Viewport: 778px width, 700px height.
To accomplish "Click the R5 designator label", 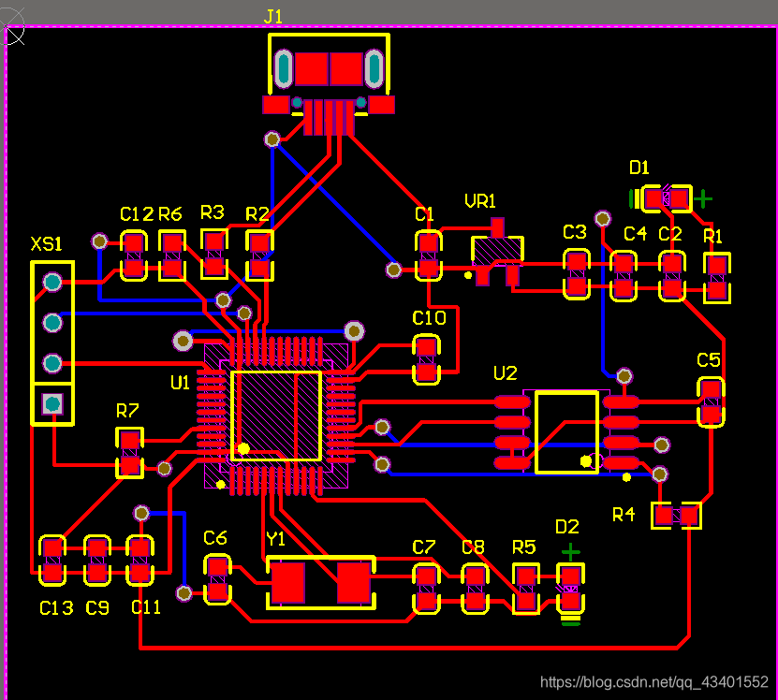I will click(x=524, y=547).
